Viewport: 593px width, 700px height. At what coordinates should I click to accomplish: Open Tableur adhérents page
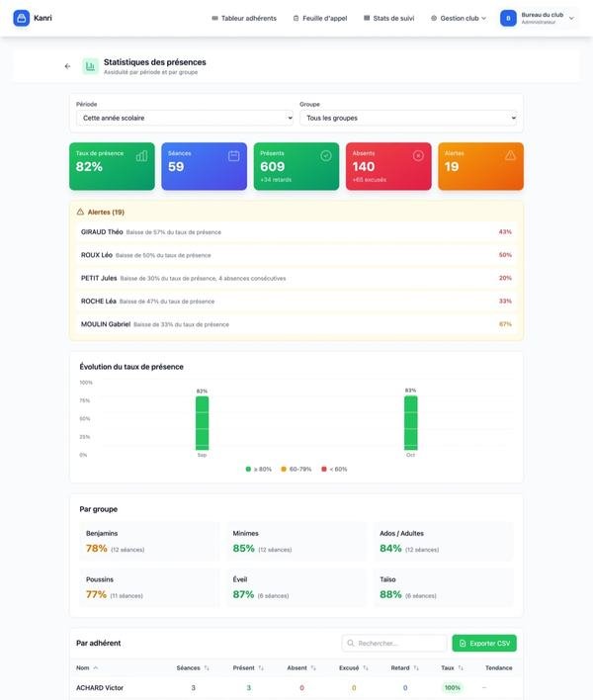(x=244, y=19)
